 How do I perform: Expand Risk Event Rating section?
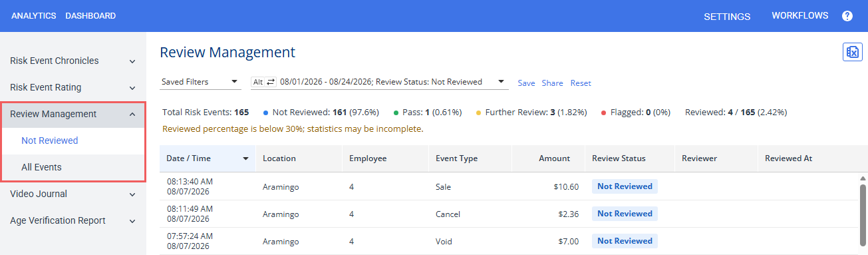(x=132, y=88)
